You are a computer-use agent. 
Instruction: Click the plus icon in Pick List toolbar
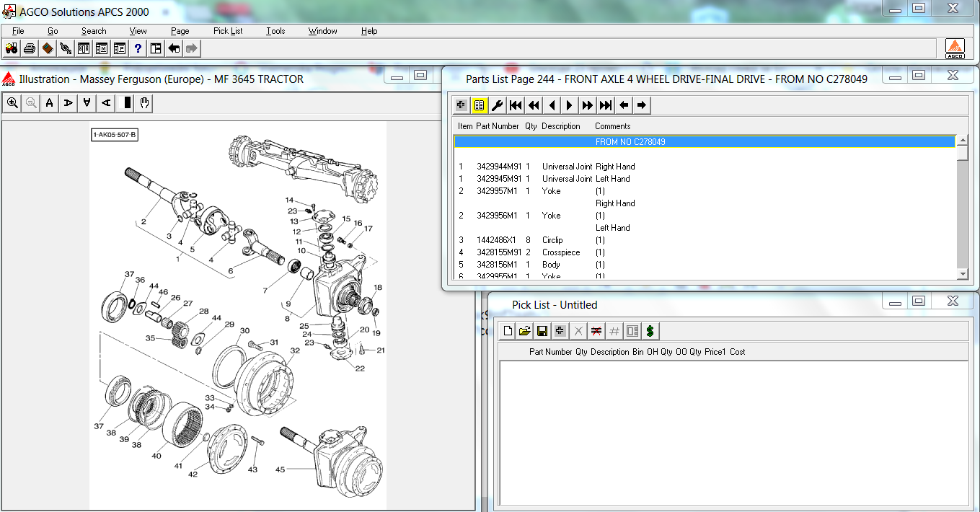pyautogui.click(x=560, y=331)
